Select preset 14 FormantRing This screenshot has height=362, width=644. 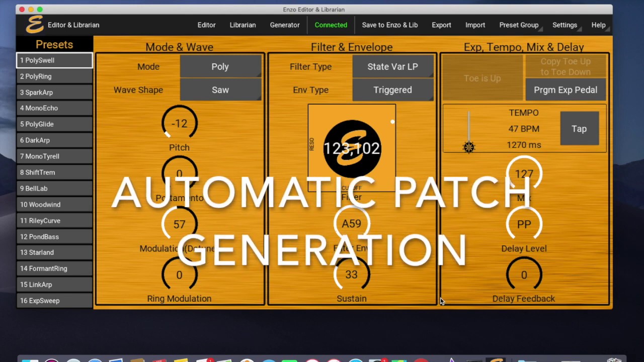[x=54, y=268]
